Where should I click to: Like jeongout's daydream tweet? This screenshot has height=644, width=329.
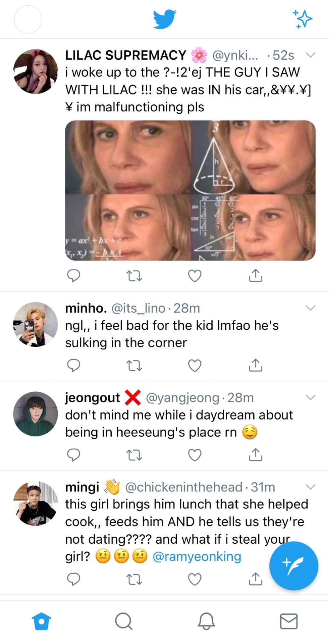point(195,455)
